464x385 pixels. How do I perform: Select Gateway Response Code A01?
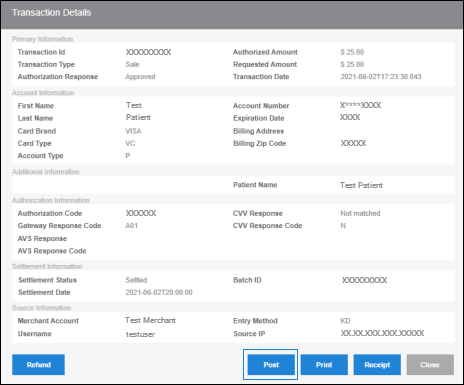tap(132, 226)
